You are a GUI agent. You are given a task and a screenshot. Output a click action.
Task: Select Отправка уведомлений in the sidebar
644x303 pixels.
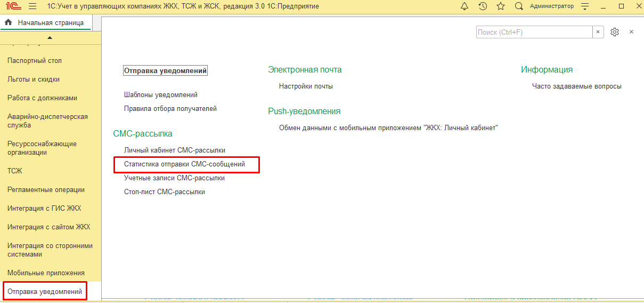pos(45,292)
